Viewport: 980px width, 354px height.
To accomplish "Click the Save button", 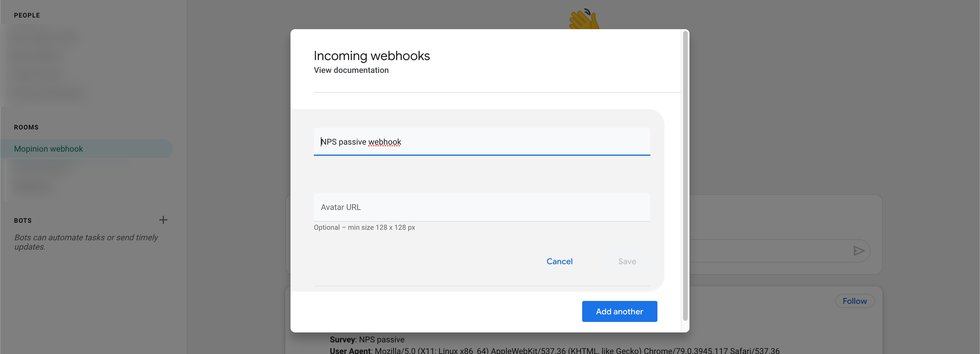I will 626,261.
